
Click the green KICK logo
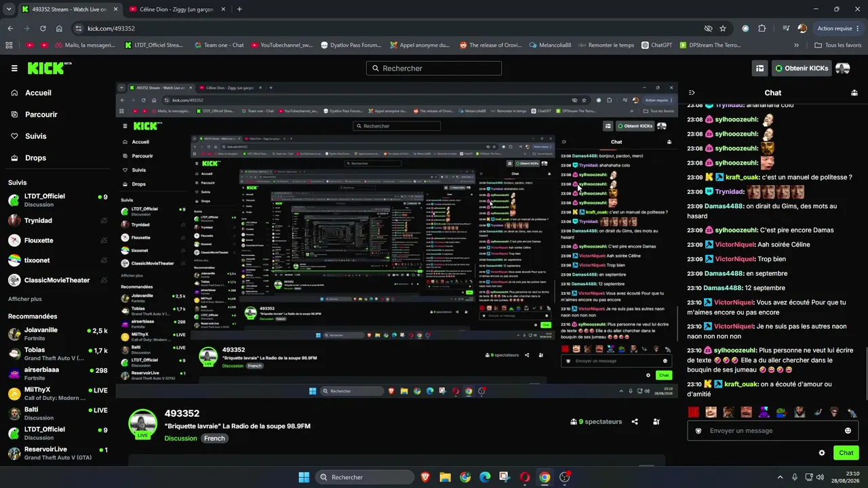(x=49, y=68)
